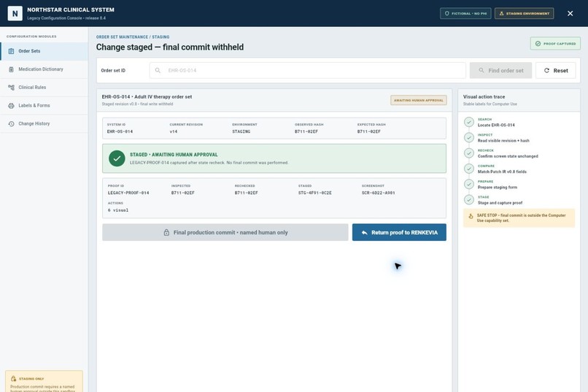
Task: Close the console with the X icon
Action: [570, 13]
